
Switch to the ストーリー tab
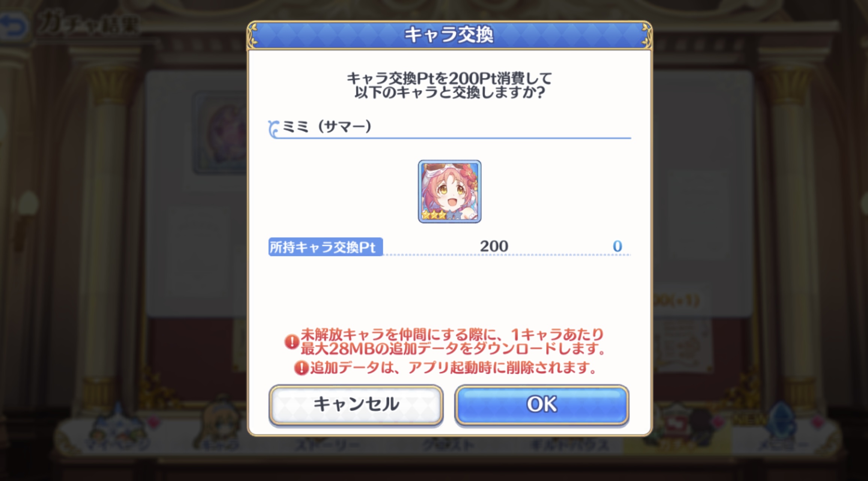click(327, 445)
